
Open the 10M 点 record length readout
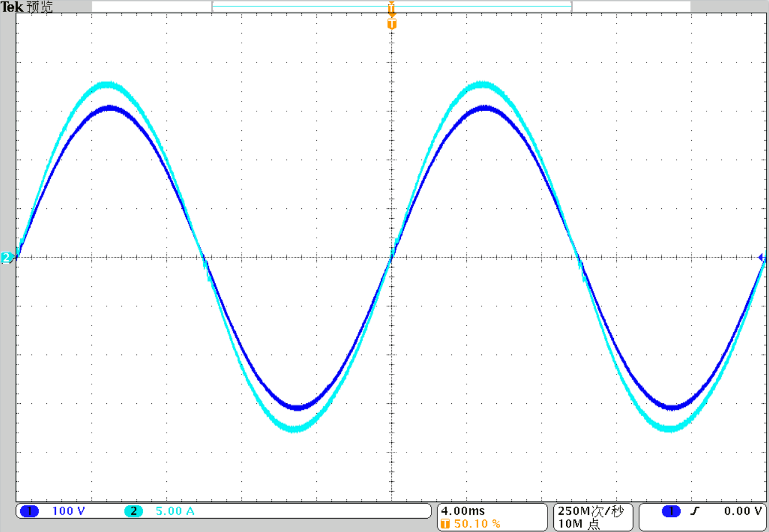pyautogui.click(x=579, y=524)
